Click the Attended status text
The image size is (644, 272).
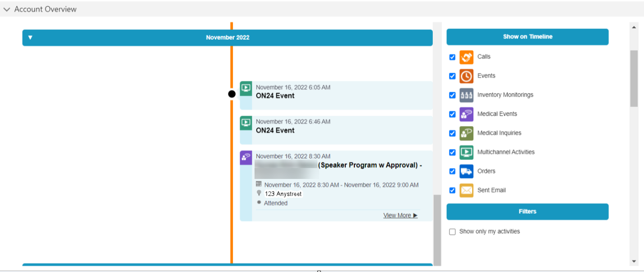[276, 203]
